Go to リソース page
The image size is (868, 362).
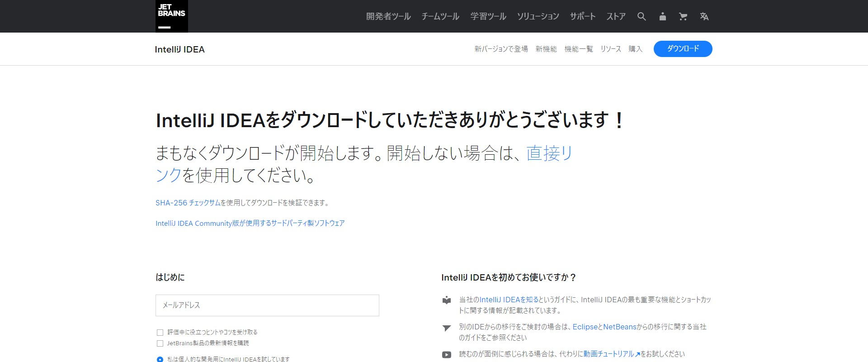[611, 49]
